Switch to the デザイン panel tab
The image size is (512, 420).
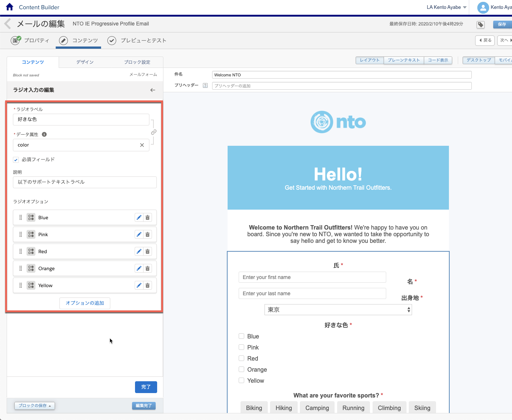[85, 62]
